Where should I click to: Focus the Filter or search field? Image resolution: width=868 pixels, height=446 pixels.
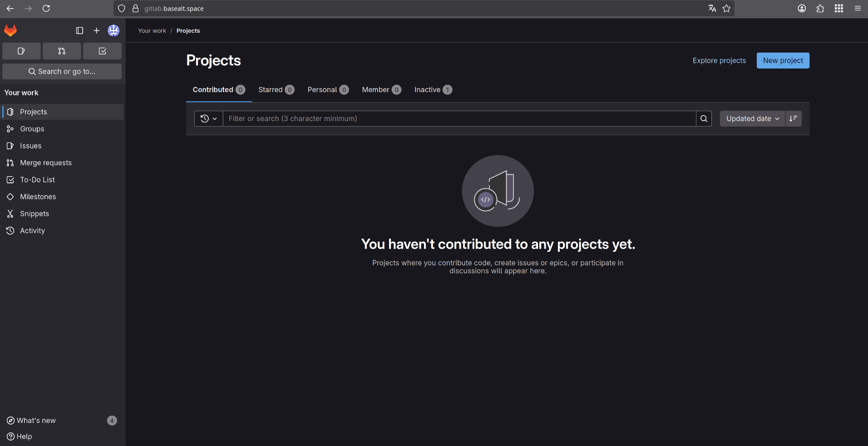(459, 118)
